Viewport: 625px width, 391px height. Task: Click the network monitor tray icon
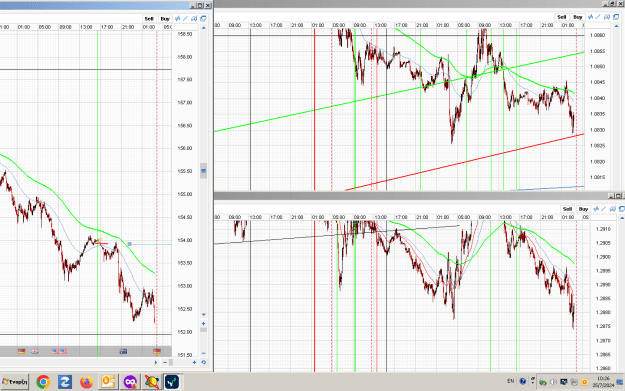click(564, 382)
